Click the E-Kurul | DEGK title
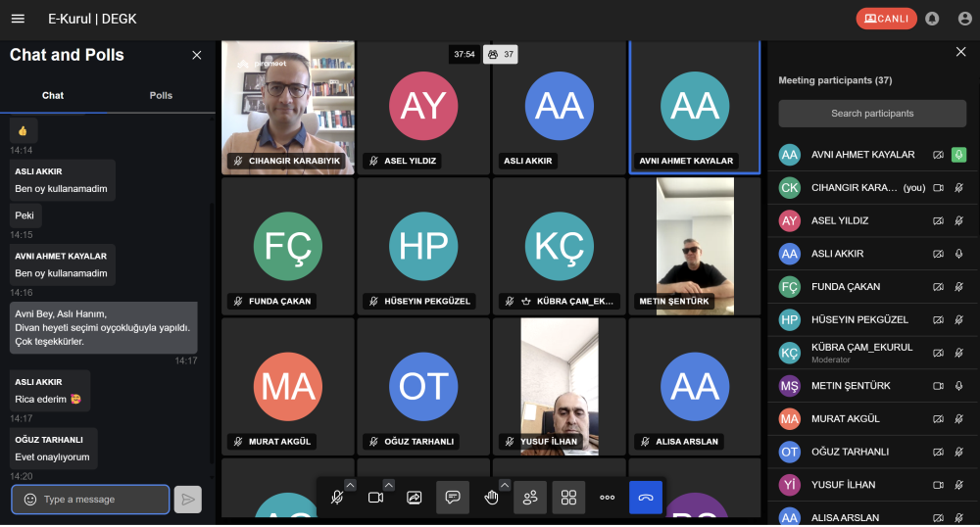Viewport: 980px width, 527px height. point(92,19)
